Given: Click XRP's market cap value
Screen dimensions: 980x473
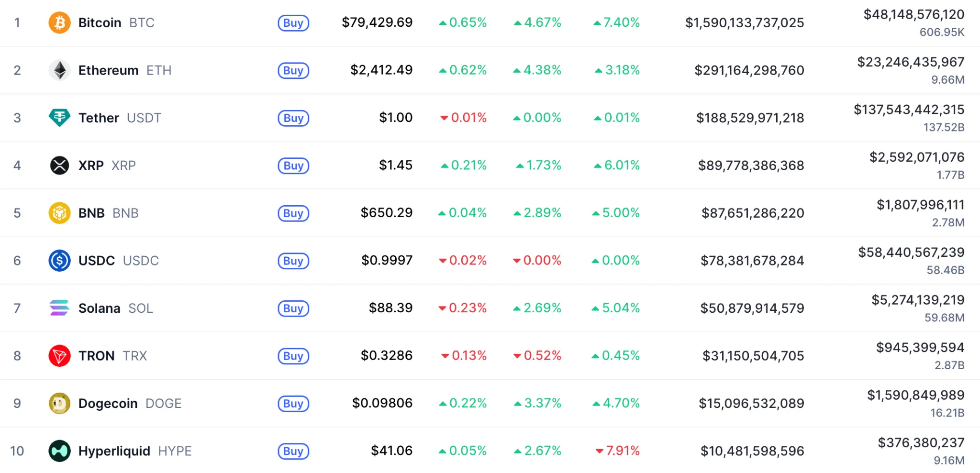Looking at the screenshot, I should 750,165.
